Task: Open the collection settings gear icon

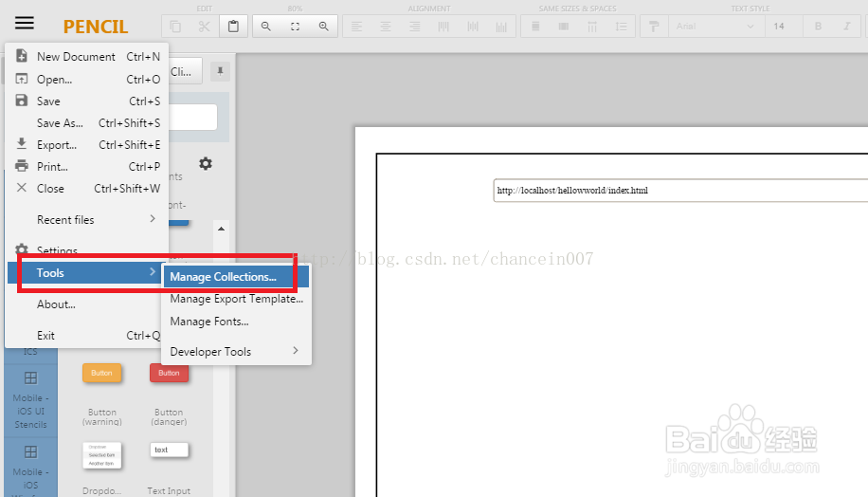Action: click(206, 163)
